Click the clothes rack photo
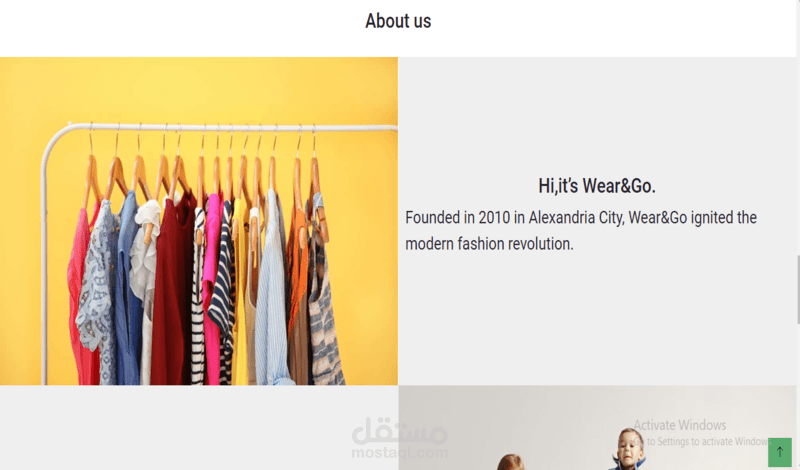The width and height of the screenshot is (800, 470). (x=199, y=221)
